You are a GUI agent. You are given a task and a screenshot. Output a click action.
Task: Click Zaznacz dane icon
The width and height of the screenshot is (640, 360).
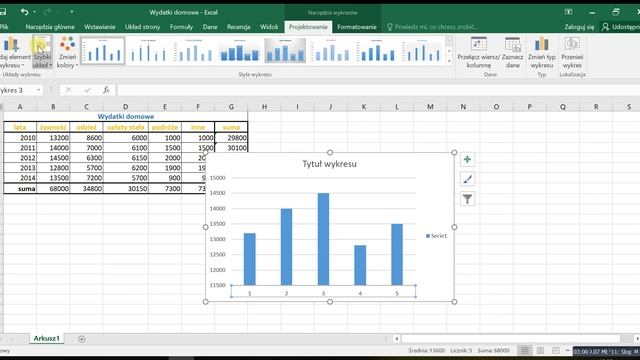coord(513,52)
